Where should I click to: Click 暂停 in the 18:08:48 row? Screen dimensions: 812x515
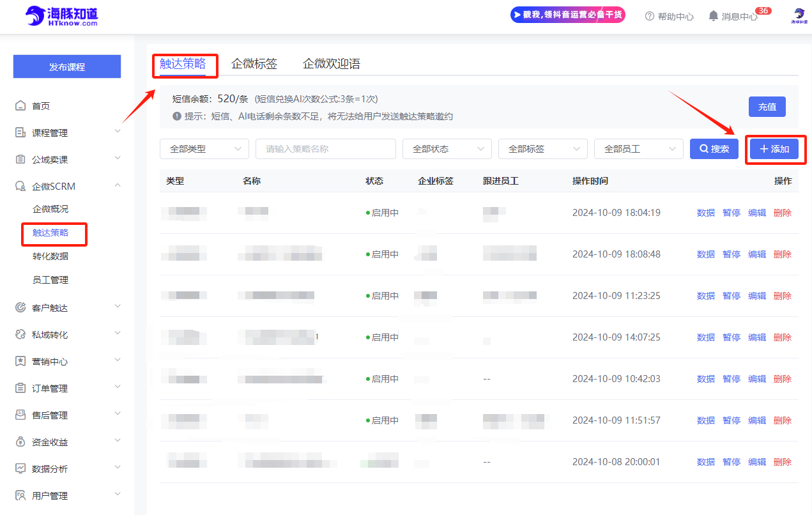click(732, 254)
